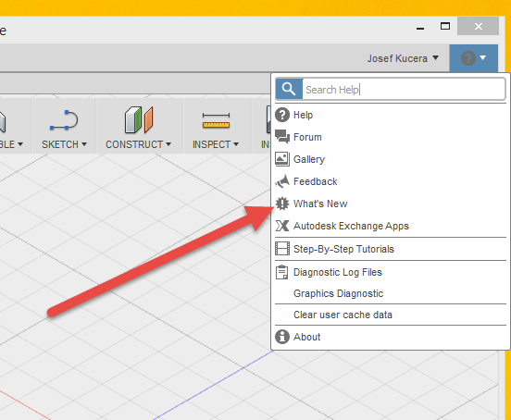Open the SKETCH dropdown menu
This screenshot has width=511, height=420.
[x=64, y=144]
